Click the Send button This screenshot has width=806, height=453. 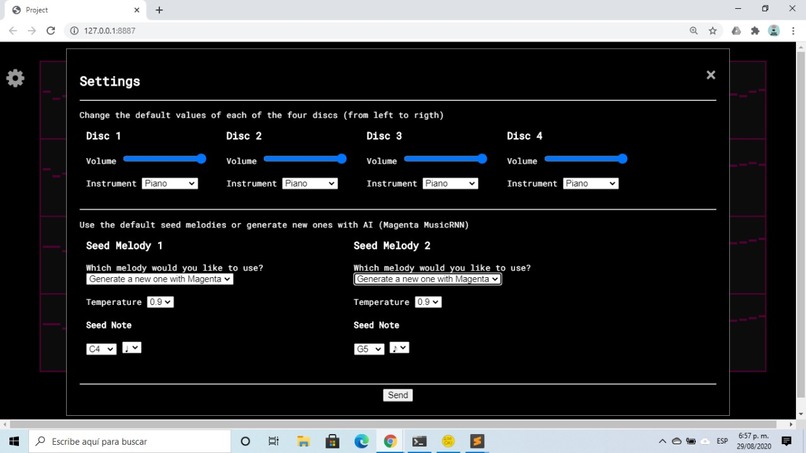[398, 395]
